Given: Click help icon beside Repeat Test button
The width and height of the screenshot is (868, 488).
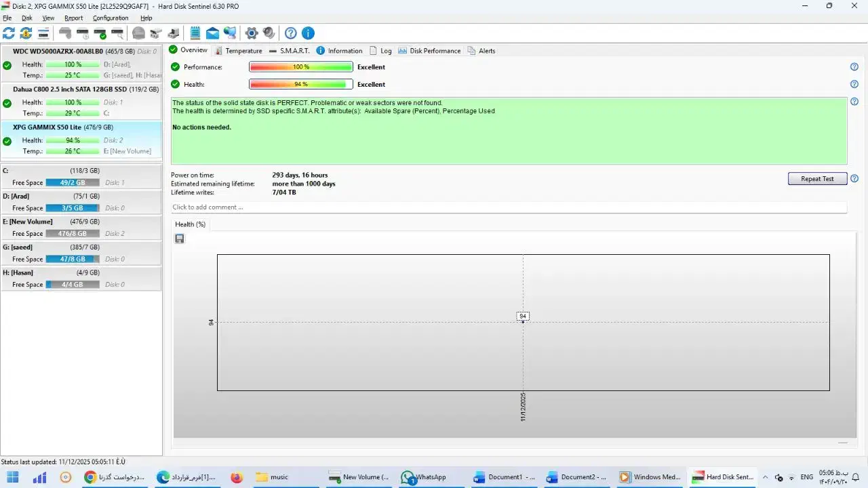Looking at the screenshot, I should click(854, 179).
